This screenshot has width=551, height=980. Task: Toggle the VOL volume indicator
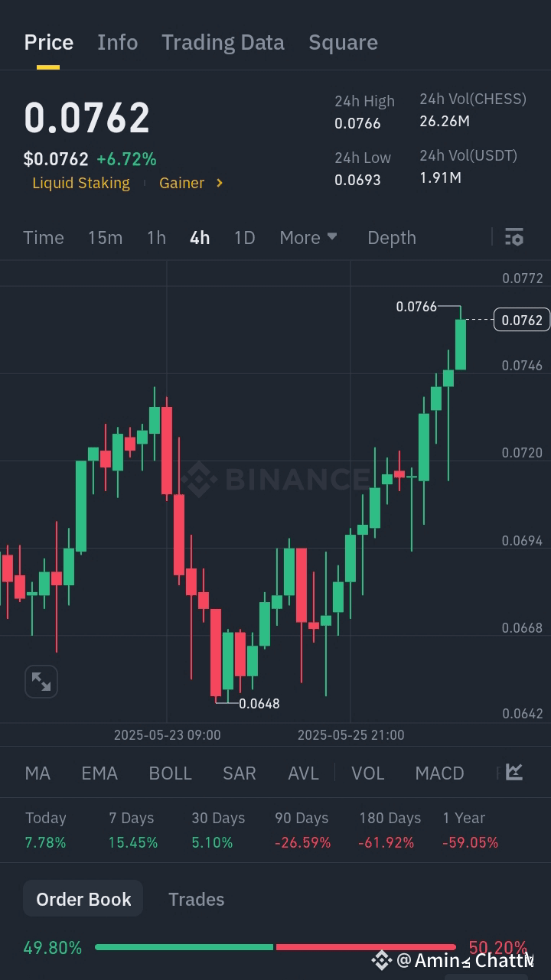[367, 773]
